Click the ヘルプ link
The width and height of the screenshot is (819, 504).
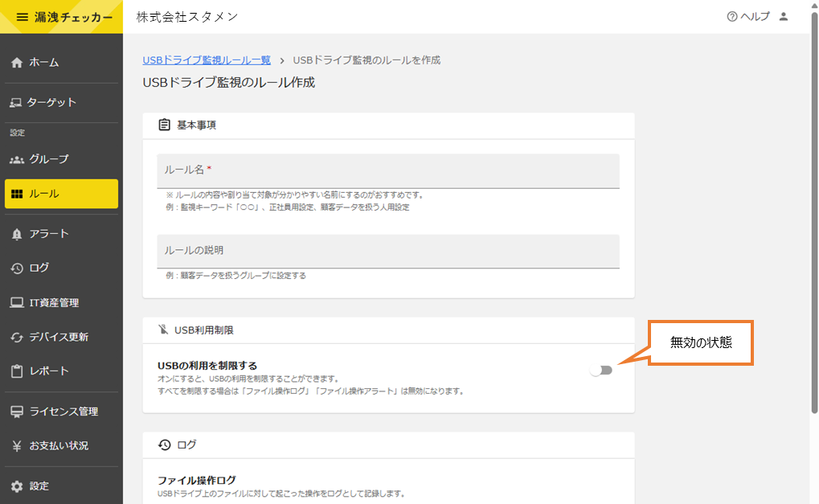(755, 17)
